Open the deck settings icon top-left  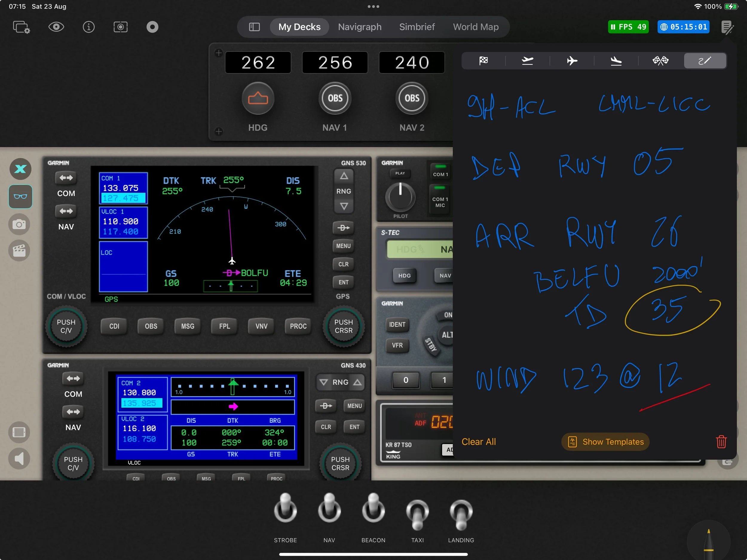point(21,27)
